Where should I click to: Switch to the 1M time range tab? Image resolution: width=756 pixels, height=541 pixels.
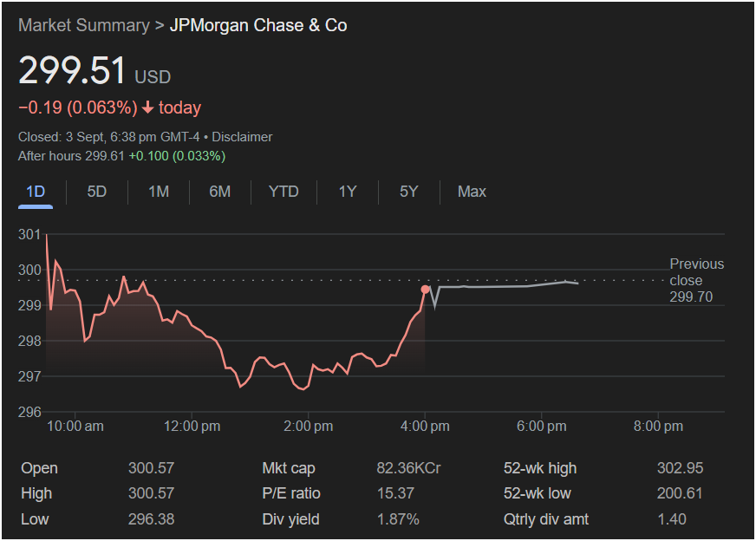[x=159, y=192]
